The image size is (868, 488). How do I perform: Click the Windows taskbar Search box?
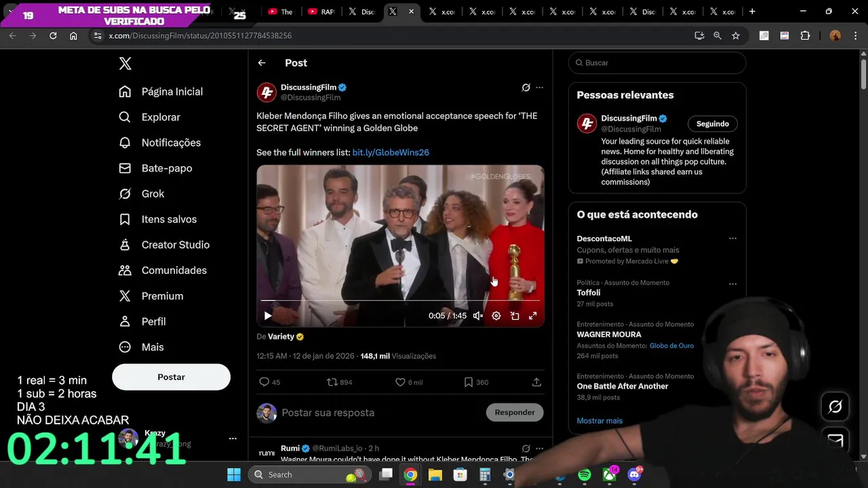[x=311, y=474]
